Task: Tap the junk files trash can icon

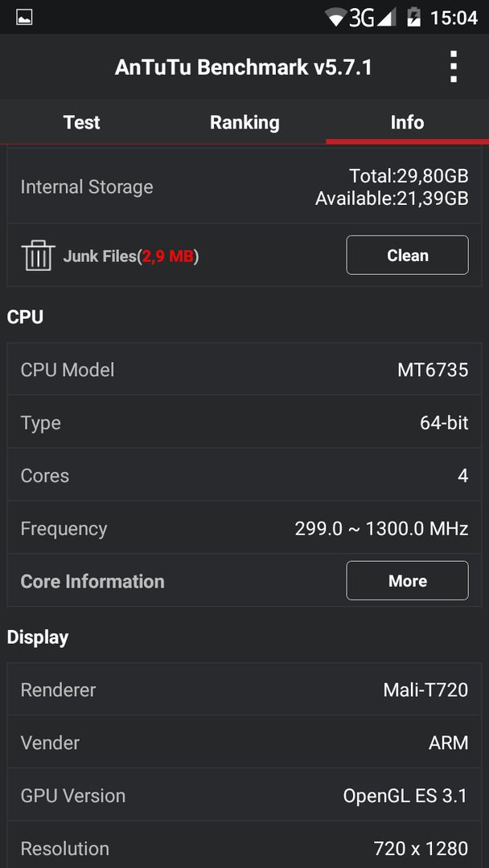Action: [38, 256]
